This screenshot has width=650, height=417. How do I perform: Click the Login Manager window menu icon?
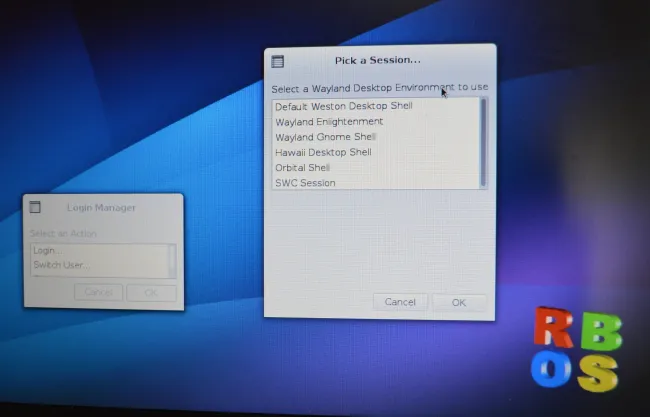[x=35, y=207]
